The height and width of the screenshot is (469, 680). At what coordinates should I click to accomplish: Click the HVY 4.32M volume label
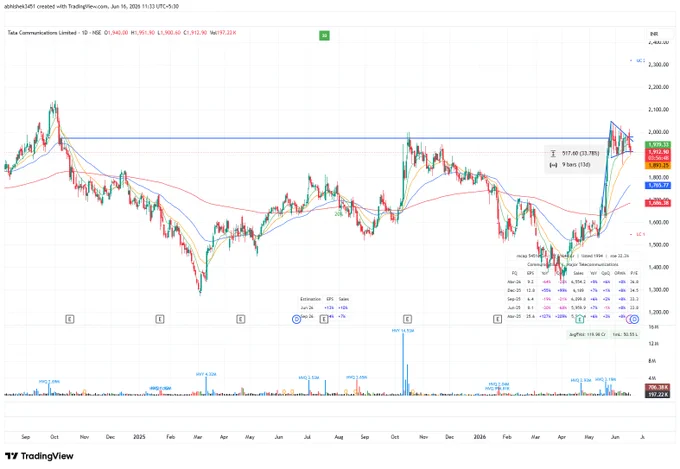pos(206,374)
